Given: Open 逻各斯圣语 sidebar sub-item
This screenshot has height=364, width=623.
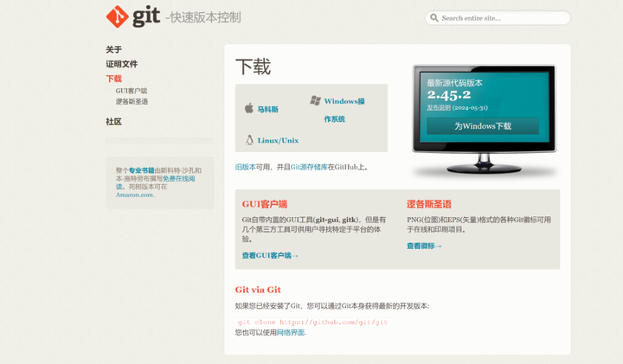Looking at the screenshot, I should coord(132,102).
